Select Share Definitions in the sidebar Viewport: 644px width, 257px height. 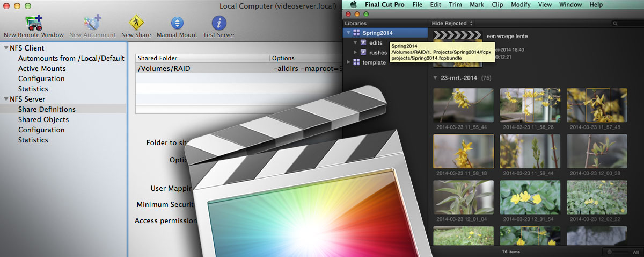(x=47, y=109)
